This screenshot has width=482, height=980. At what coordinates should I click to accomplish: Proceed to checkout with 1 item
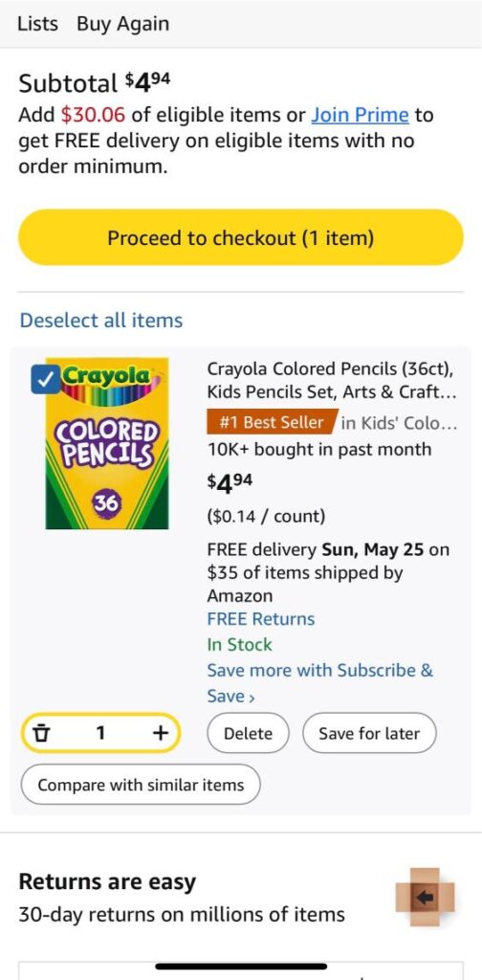click(x=241, y=237)
